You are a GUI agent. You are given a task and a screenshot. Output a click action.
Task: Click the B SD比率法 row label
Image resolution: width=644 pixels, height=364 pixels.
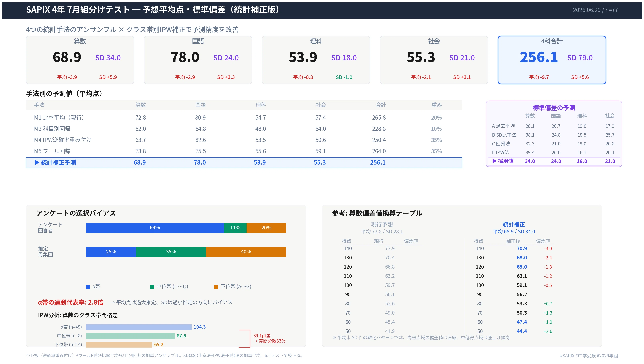[504, 135]
